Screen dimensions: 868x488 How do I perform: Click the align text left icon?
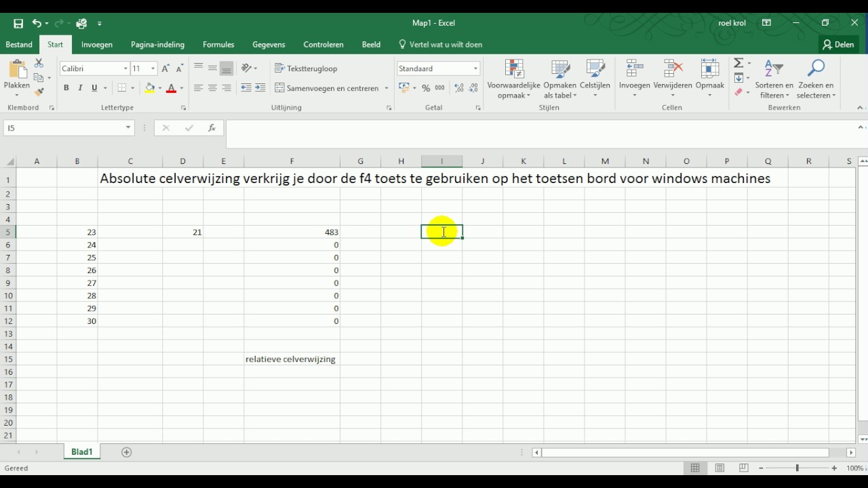pos(198,88)
